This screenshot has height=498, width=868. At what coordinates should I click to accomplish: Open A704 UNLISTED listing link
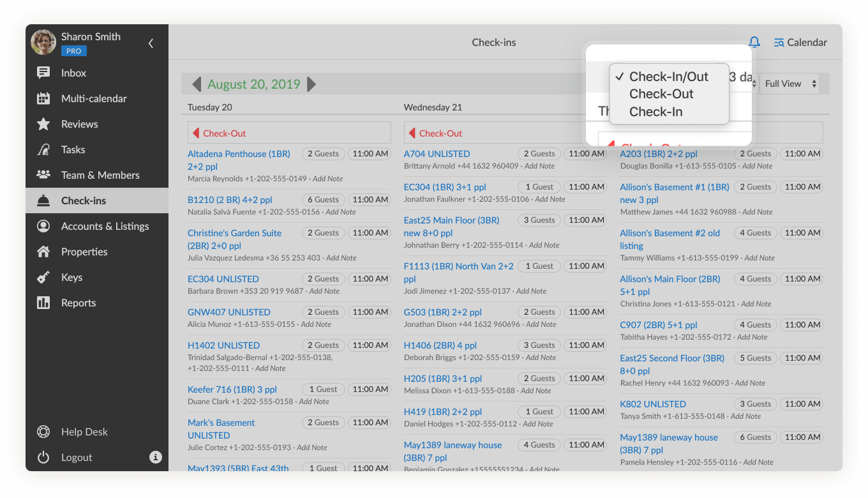tap(437, 154)
